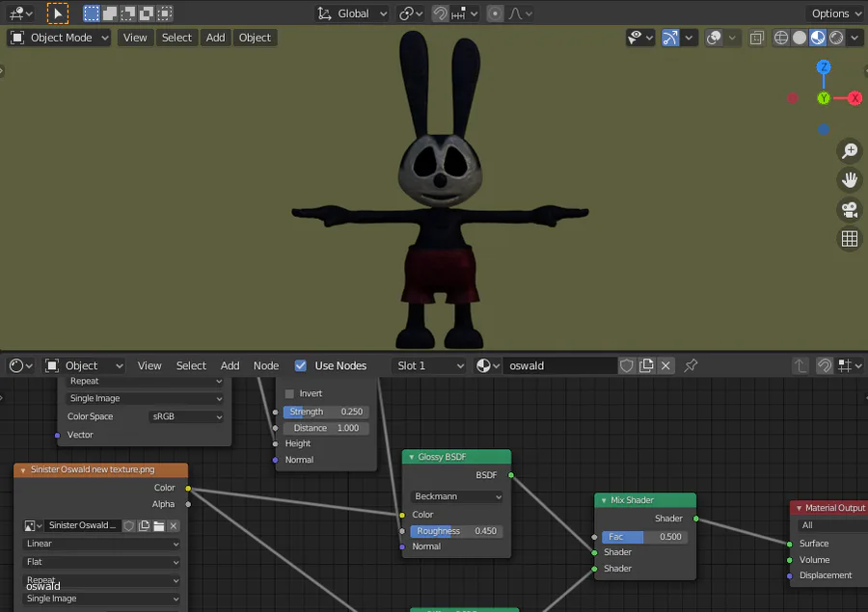868x612 pixels.
Task: Go to parent node tree arrow
Action: pyautogui.click(x=800, y=366)
